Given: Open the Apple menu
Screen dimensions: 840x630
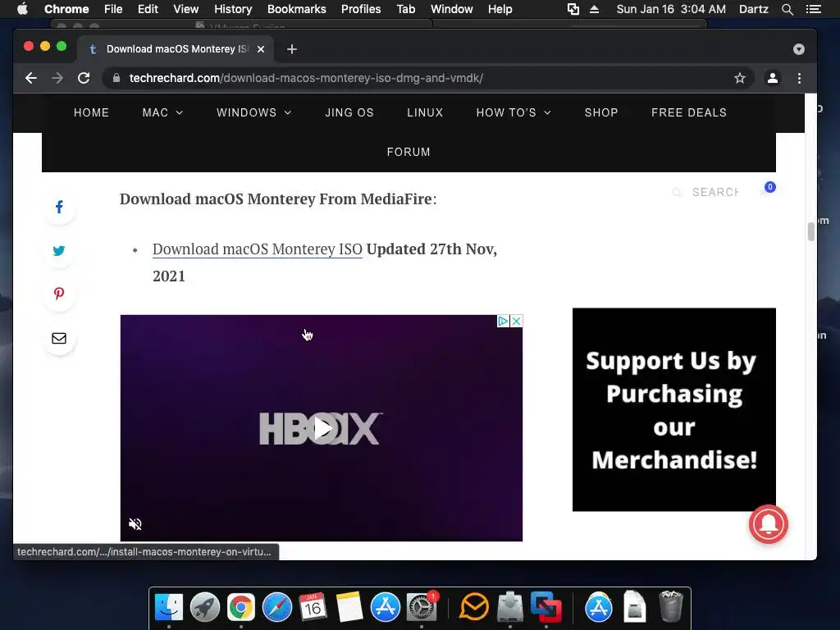Looking at the screenshot, I should click(x=22, y=9).
